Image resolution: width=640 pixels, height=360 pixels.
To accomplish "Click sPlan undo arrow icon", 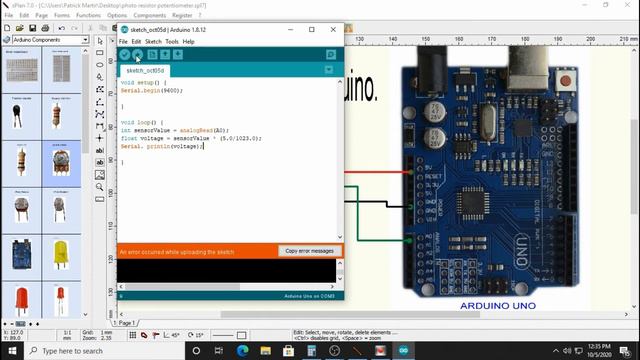I will tap(62, 28).
